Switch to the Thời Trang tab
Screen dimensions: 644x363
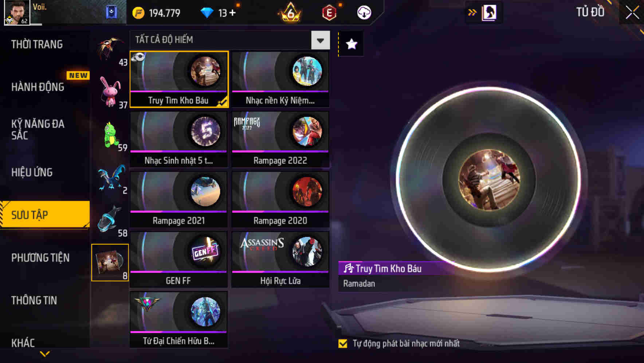coord(37,44)
